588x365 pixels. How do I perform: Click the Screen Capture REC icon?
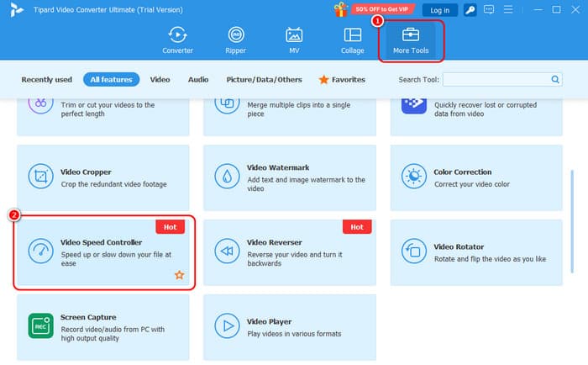click(x=40, y=325)
